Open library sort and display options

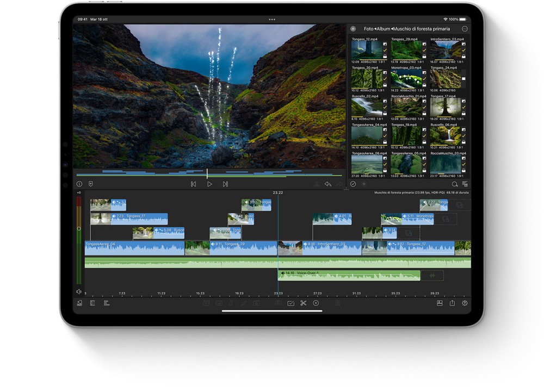[465, 184]
